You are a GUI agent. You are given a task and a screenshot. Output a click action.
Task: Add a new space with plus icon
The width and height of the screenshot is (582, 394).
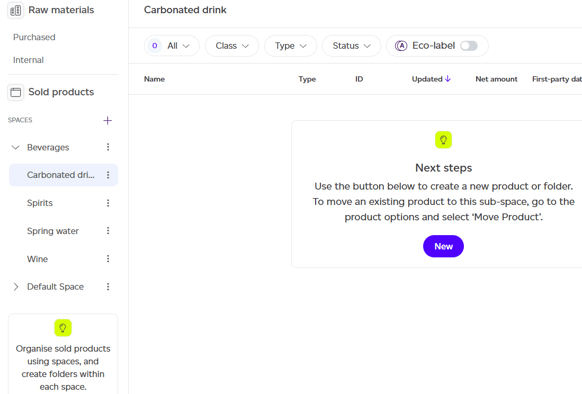pos(107,120)
